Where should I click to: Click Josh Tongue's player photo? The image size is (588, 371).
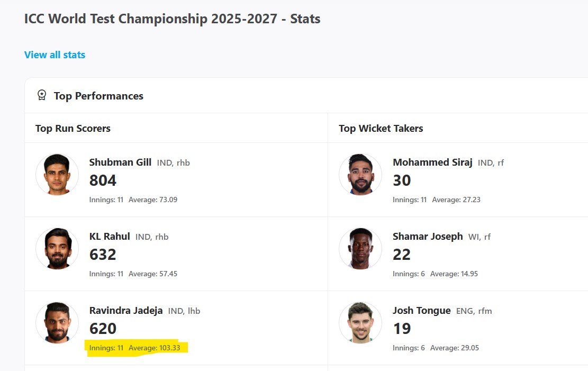(360, 323)
